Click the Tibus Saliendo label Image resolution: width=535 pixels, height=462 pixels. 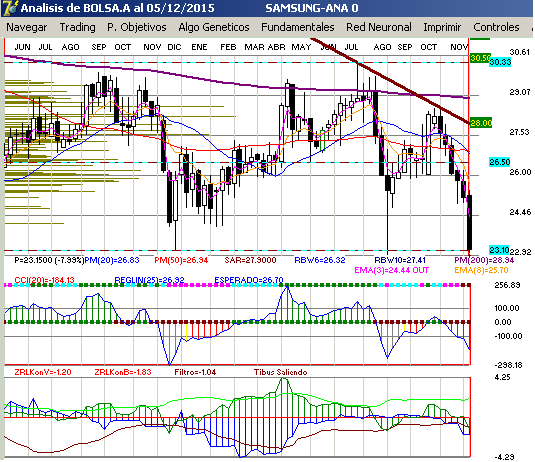click(280, 372)
